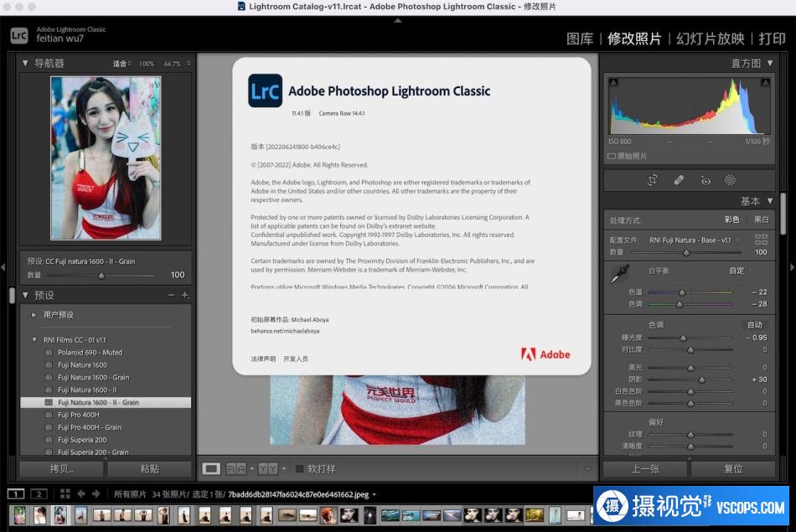Viewport: 796px width, 532px height.
Task: Adjust the Shadows slider (阴影)
Action: point(701,380)
